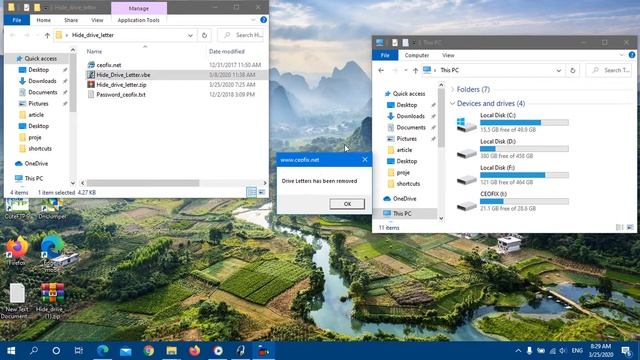Select Local Disk (D:) drive

pos(512,149)
